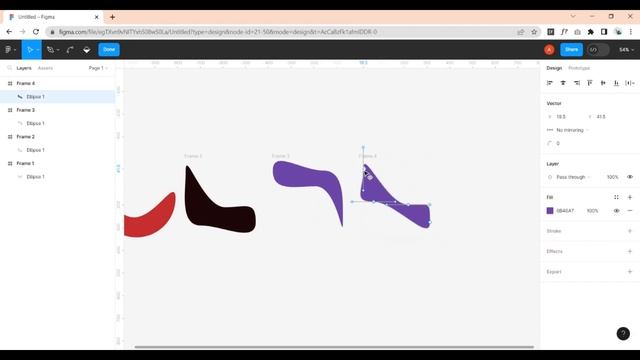
Task: Add an effect with plus icon
Action: (x=630, y=251)
